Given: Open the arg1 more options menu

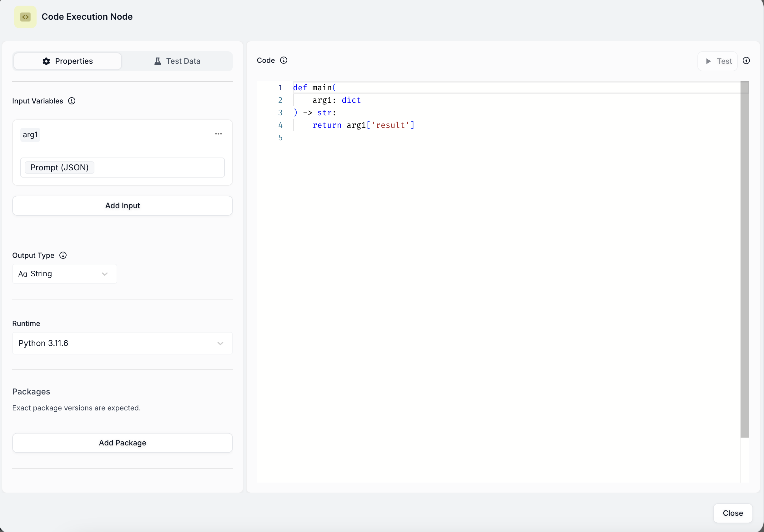Looking at the screenshot, I should (218, 134).
